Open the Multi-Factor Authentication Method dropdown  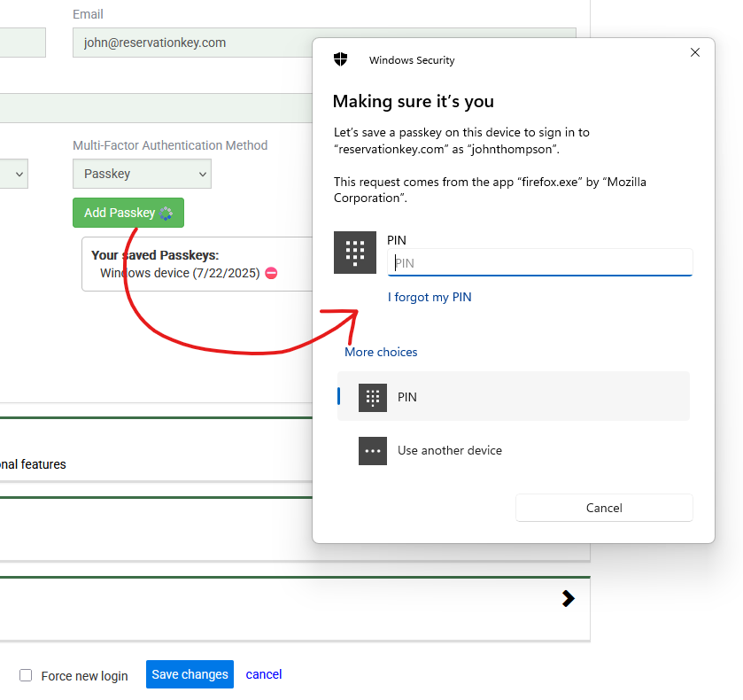(142, 174)
